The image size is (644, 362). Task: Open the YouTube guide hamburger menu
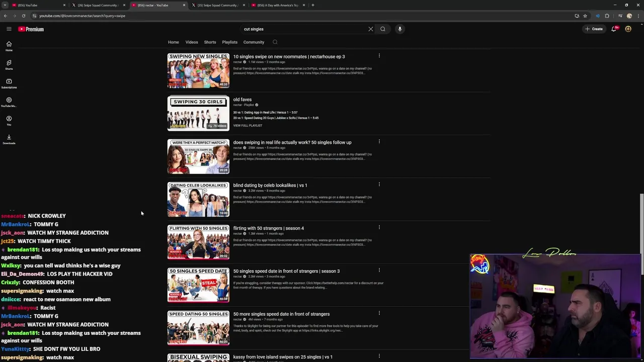point(9,29)
